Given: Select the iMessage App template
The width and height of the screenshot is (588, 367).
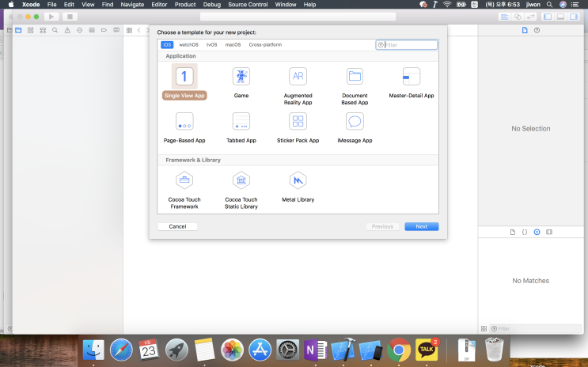Looking at the screenshot, I should tap(355, 122).
